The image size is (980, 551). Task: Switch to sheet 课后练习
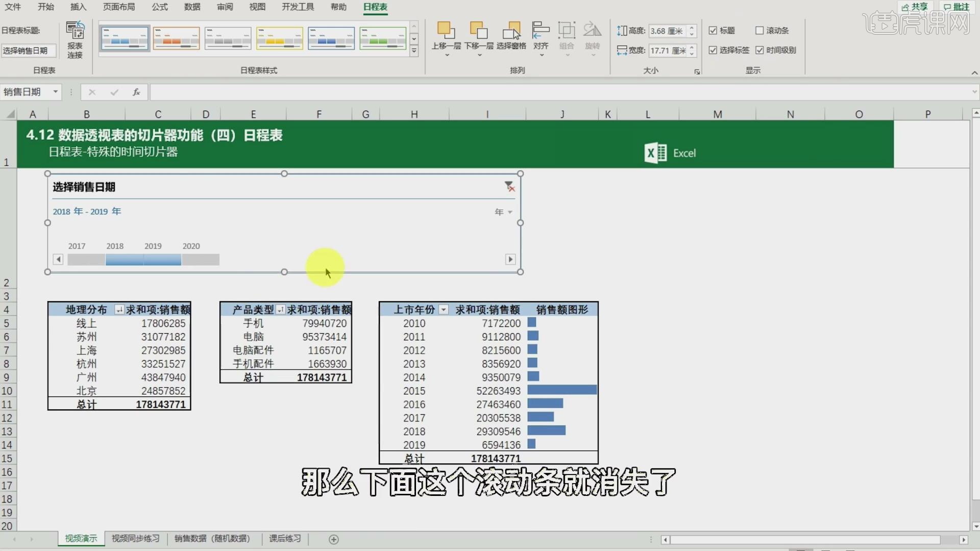[285, 539]
